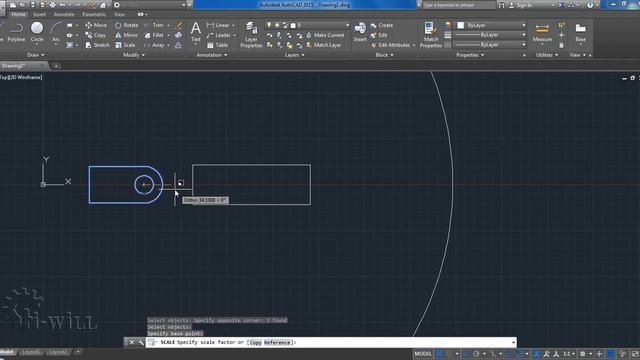Viewport: 640px width, 360px height.
Task: Open the Parametric ribbon tab
Action: click(94, 14)
